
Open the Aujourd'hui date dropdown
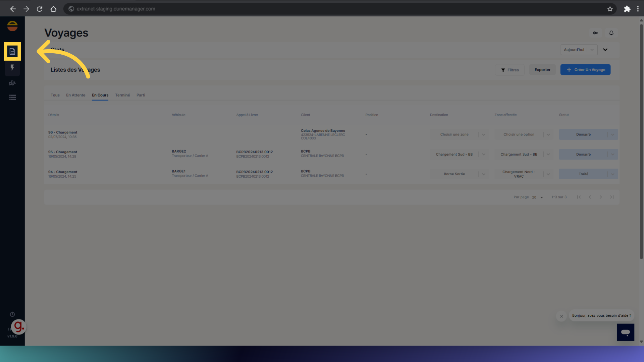pyautogui.click(x=579, y=50)
